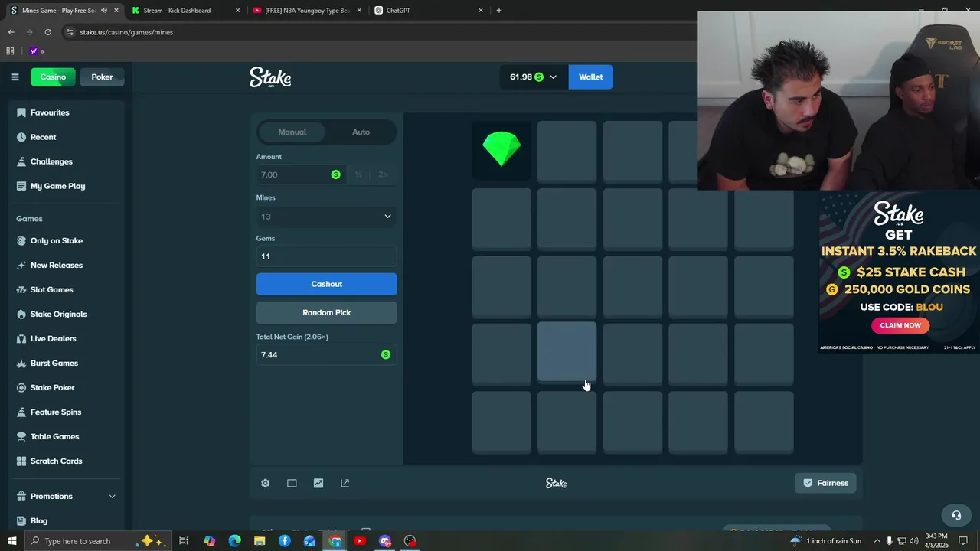This screenshot has height=551, width=980.
Task: Click the 2x double amount button
Action: pyautogui.click(x=384, y=174)
